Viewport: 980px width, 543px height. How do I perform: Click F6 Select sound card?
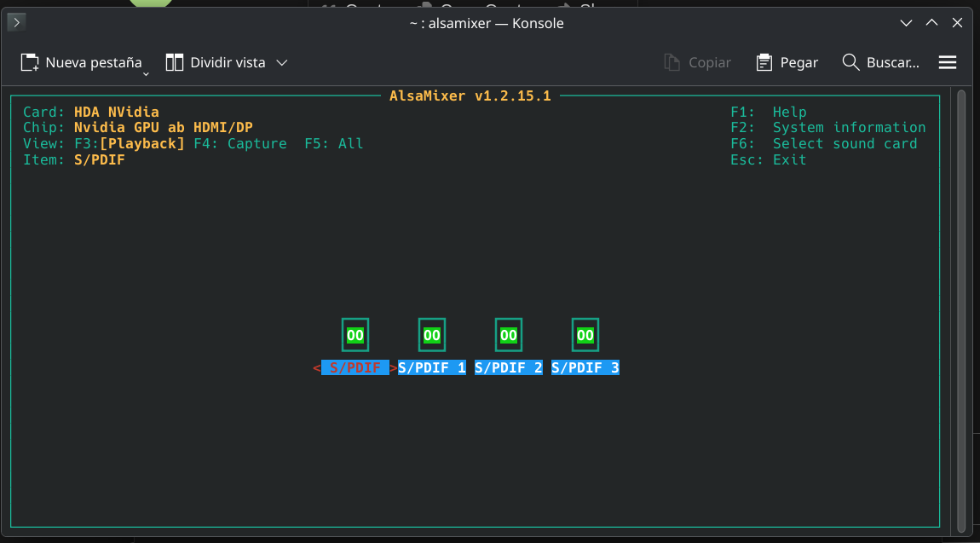pos(823,144)
